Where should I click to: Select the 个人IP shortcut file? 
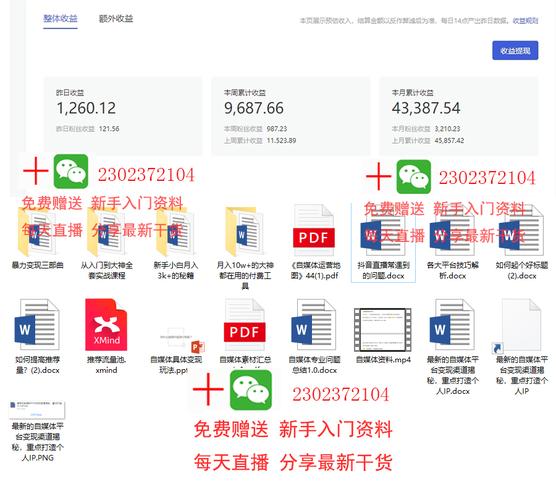point(521,346)
